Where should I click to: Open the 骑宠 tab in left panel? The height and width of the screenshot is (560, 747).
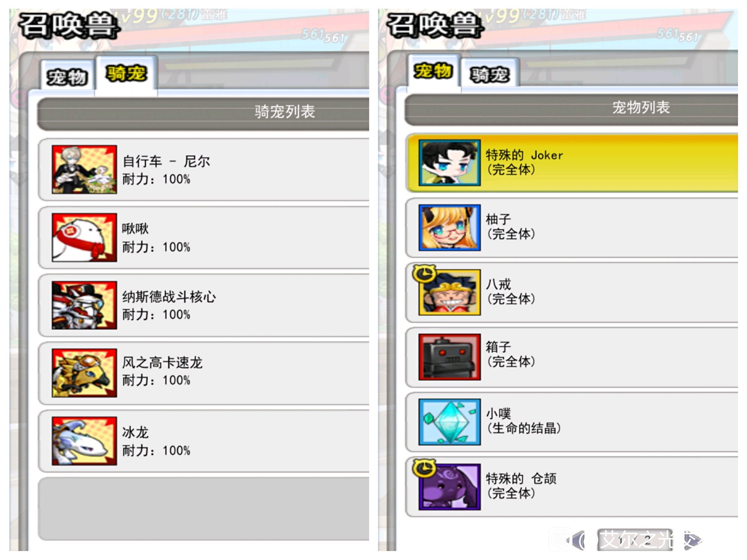point(126,73)
